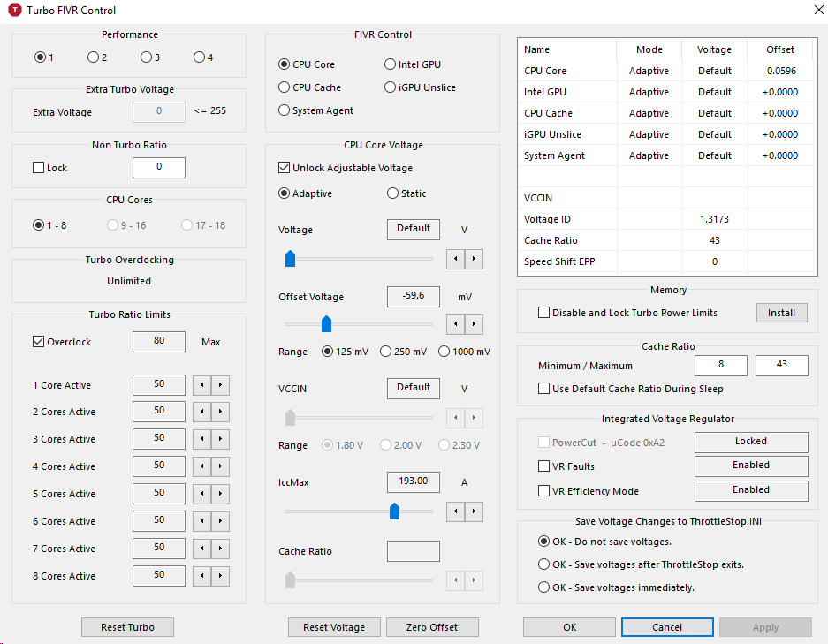Choose the 250 mV offset range
The height and width of the screenshot is (644, 828).
pyautogui.click(x=385, y=352)
